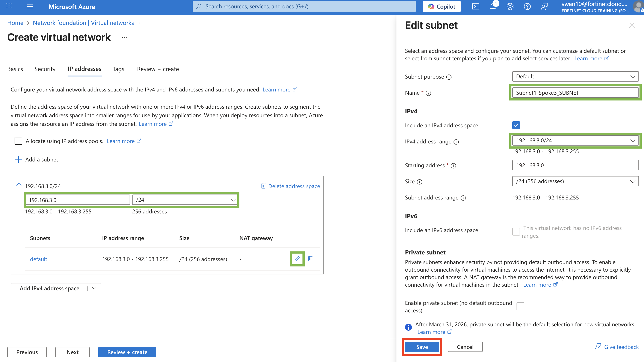644x362 pixels.
Task: Switch to the Security tab
Action: 45,69
